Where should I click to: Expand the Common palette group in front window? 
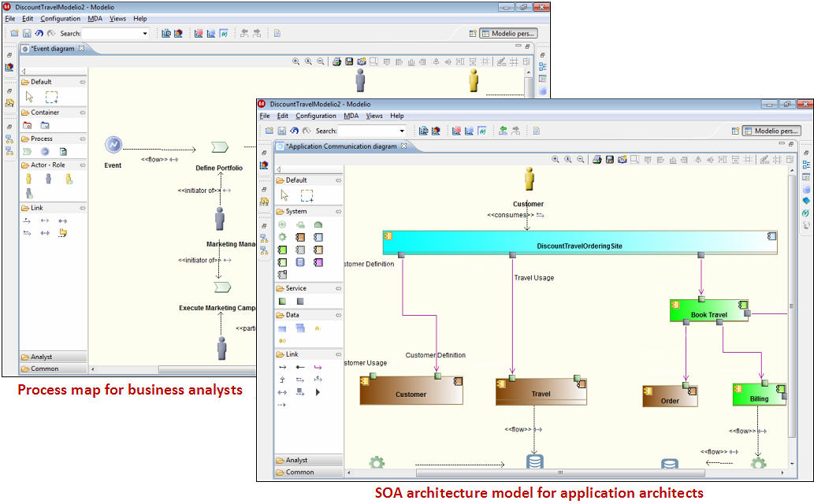pyautogui.click(x=308, y=472)
